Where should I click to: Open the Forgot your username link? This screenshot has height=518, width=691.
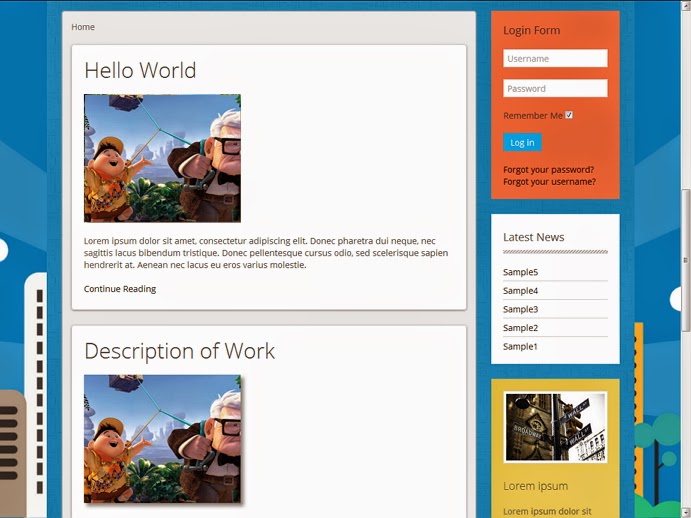549,182
